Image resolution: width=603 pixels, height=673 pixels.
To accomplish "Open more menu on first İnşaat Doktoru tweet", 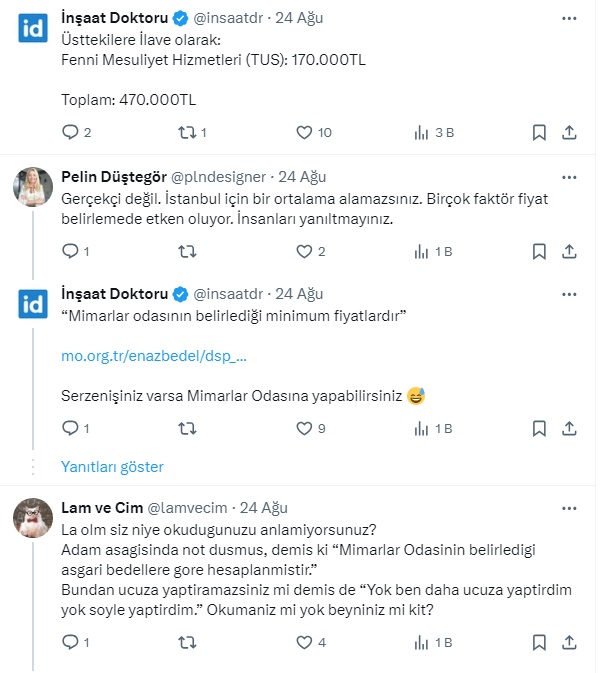I will coord(569,18).
